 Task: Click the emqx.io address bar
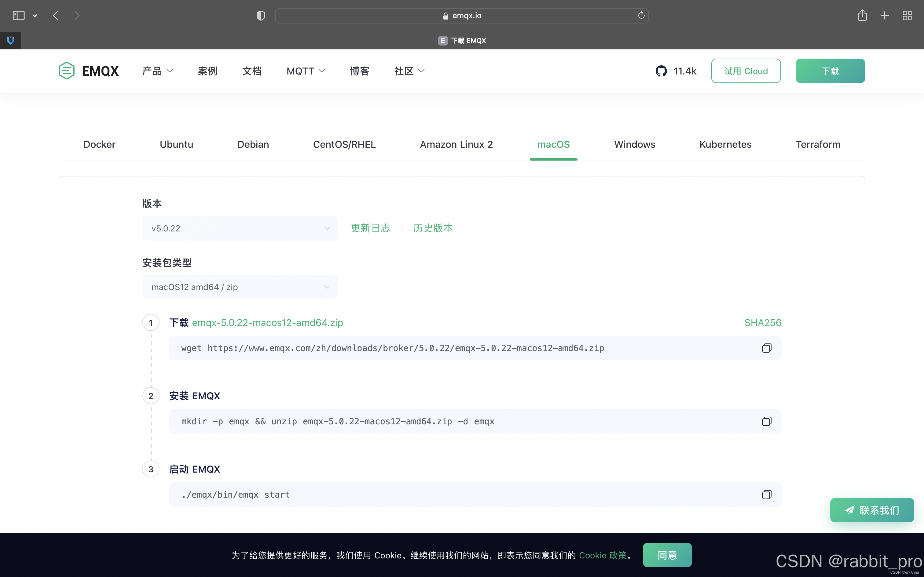tap(462, 16)
